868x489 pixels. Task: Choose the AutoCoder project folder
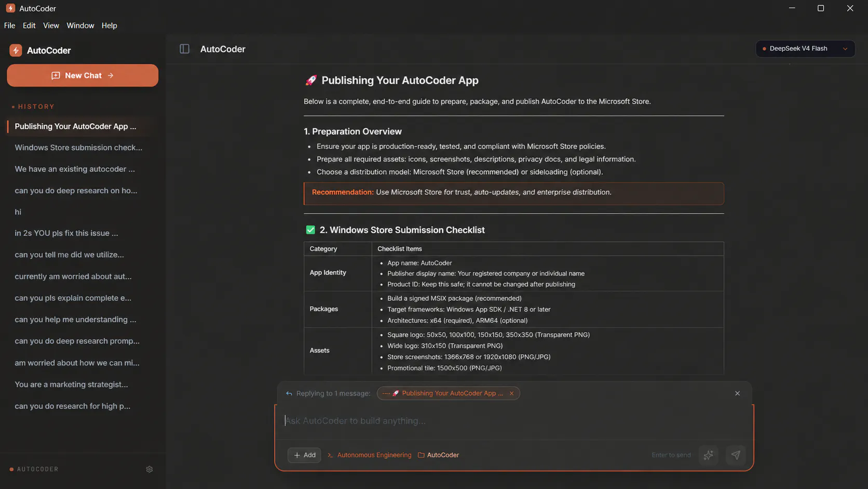click(438, 455)
